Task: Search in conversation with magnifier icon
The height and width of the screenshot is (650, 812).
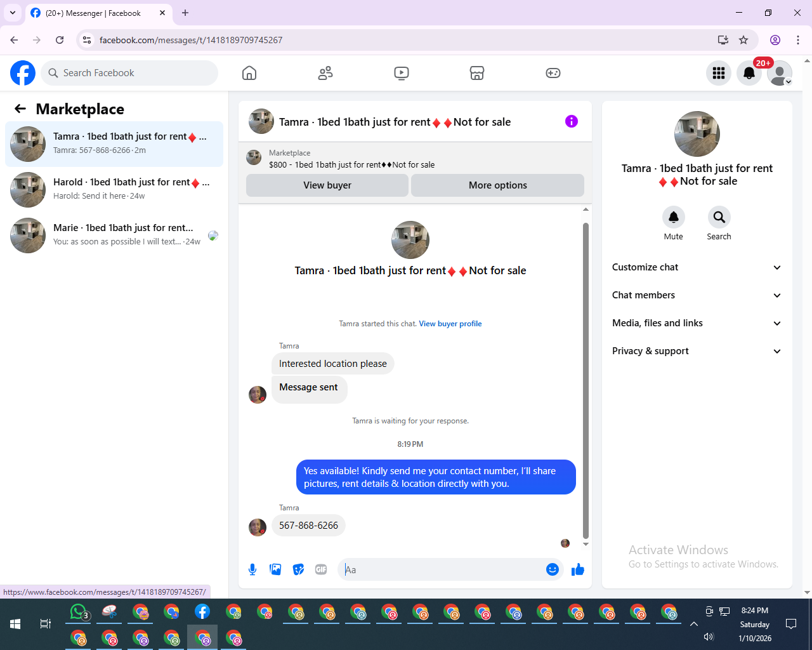Action: tap(719, 217)
